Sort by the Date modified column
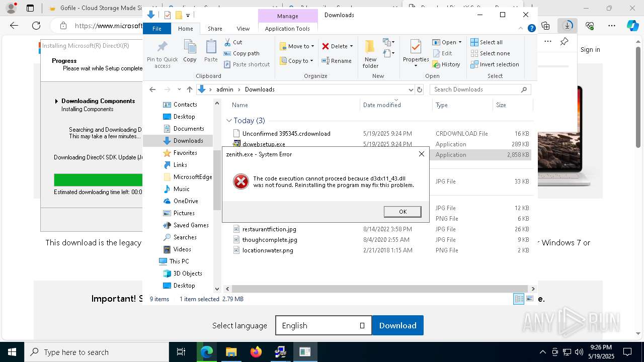The width and height of the screenshot is (644, 362). (x=382, y=105)
